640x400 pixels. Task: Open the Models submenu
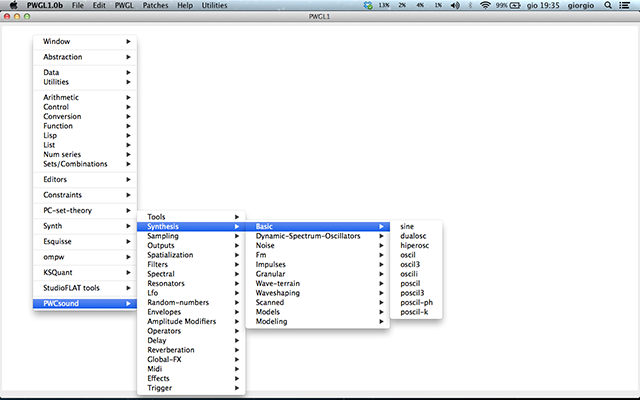[318, 312]
